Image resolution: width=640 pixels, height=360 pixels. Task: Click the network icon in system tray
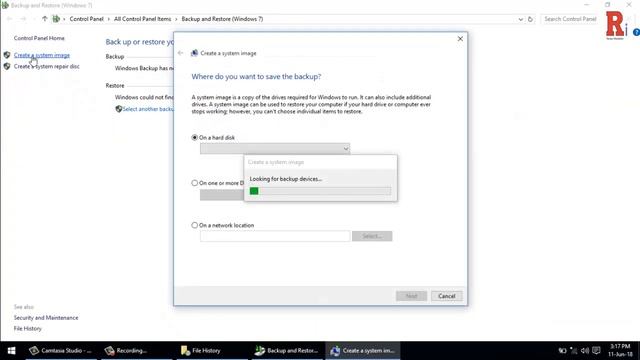click(x=574, y=351)
